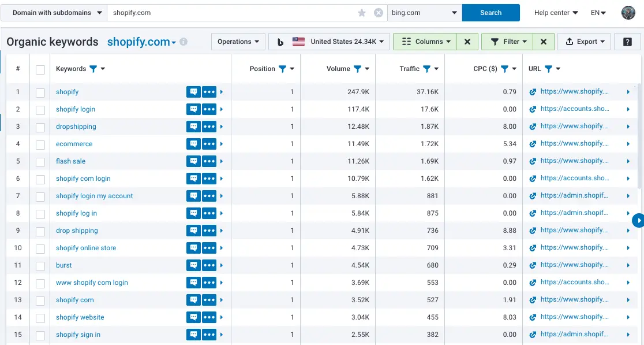
Task: Tick the select-all checkbox in table header
Action: tap(40, 69)
